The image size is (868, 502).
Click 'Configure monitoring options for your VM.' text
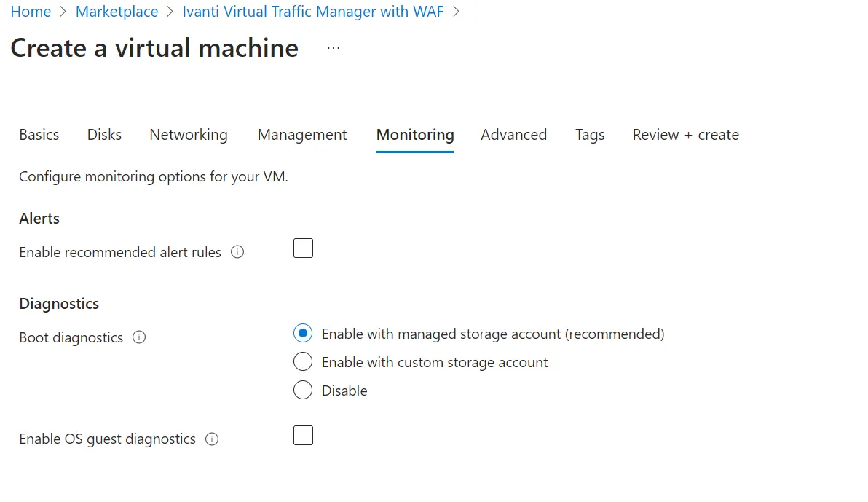(x=154, y=177)
